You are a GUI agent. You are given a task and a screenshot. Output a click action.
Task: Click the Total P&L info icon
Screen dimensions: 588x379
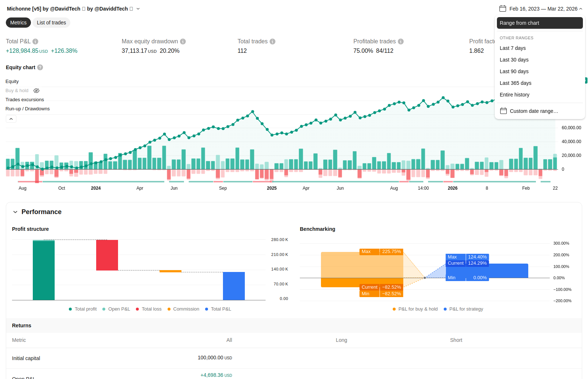(x=35, y=42)
